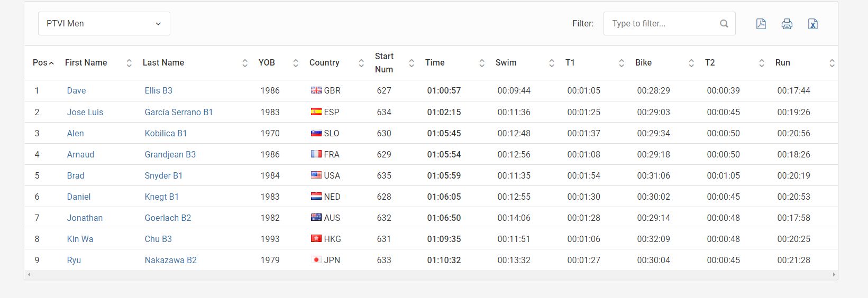Screen dimensions: 868x298
Task: Sort by First Name column arrows
Action: [129, 63]
